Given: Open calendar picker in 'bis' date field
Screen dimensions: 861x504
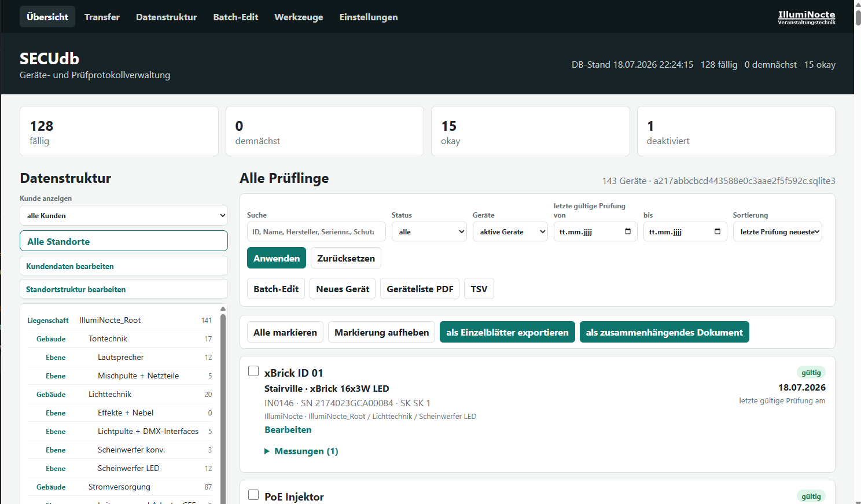Looking at the screenshot, I should point(717,231).
